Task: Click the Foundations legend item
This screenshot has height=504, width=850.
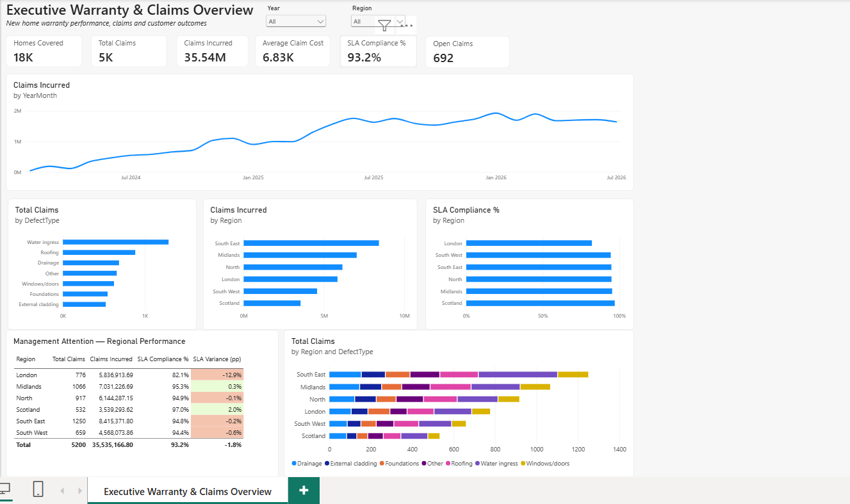Action: click(400, 464)
